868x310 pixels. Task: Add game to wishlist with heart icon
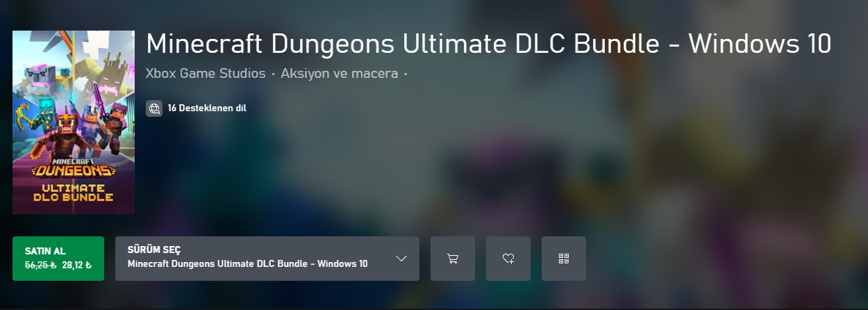[x=508, y=259]
